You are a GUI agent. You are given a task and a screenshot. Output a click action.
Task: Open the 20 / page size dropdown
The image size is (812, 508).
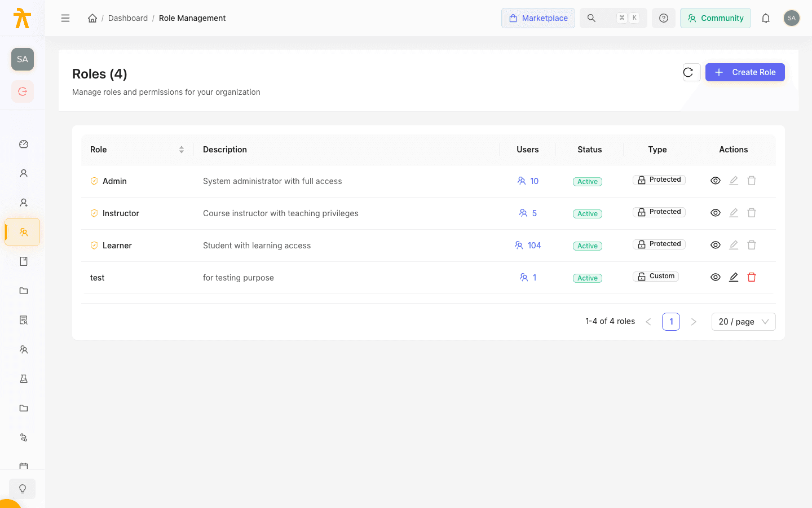point(743,322)
